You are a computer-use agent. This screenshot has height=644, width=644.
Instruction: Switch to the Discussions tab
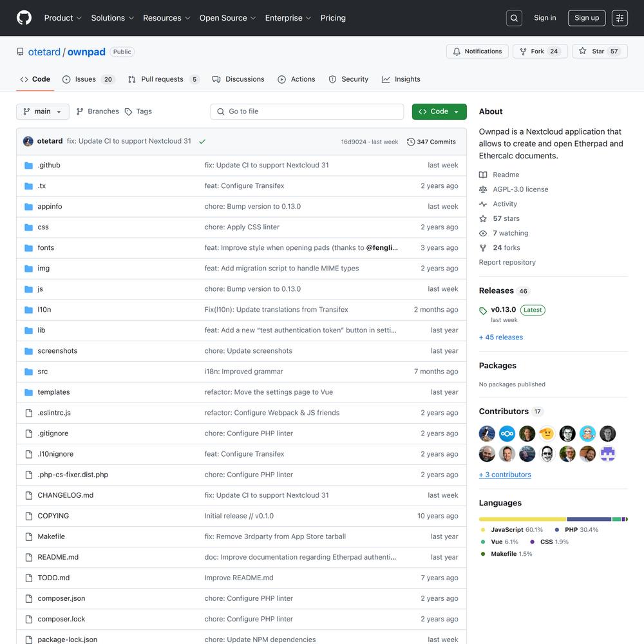238,79
